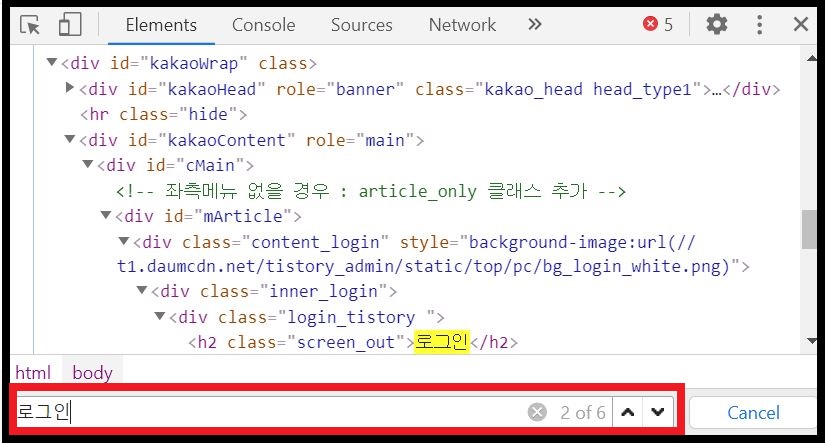Click the red error count badge
The height and width of the screenshot is (443, 825).
[658, 24]
